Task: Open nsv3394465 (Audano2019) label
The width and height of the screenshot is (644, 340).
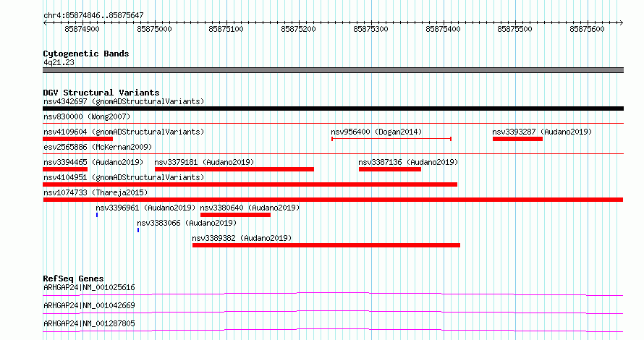Action: click(93, 162)
